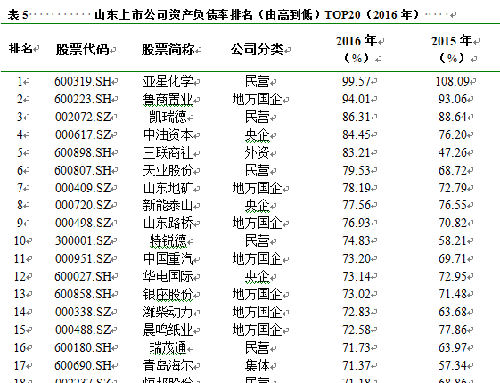Screen dimensions: 500x383
Task: Click stock code 600858.SH
Action: coord(82,294)
